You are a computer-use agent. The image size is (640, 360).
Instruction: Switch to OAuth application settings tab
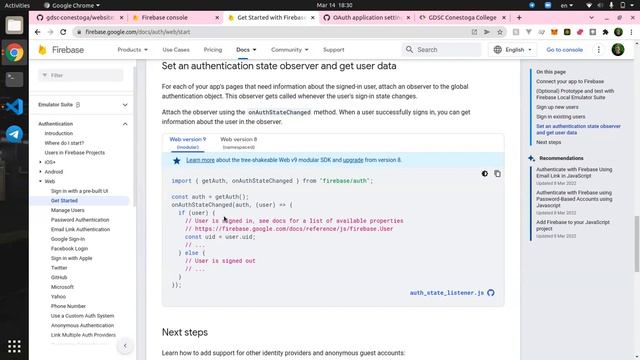point(367,18)
